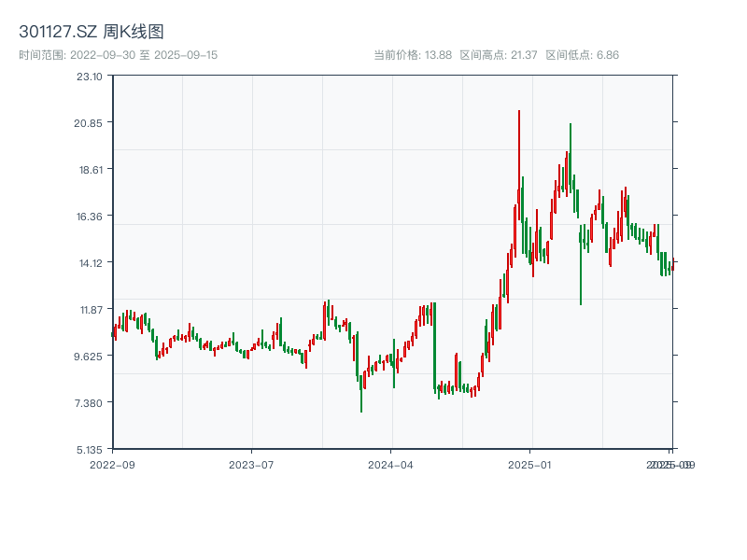The height and width of the screenshot is (560, 747).
Task: Click the 2023-07 x-axis date label
Action: 252,464
